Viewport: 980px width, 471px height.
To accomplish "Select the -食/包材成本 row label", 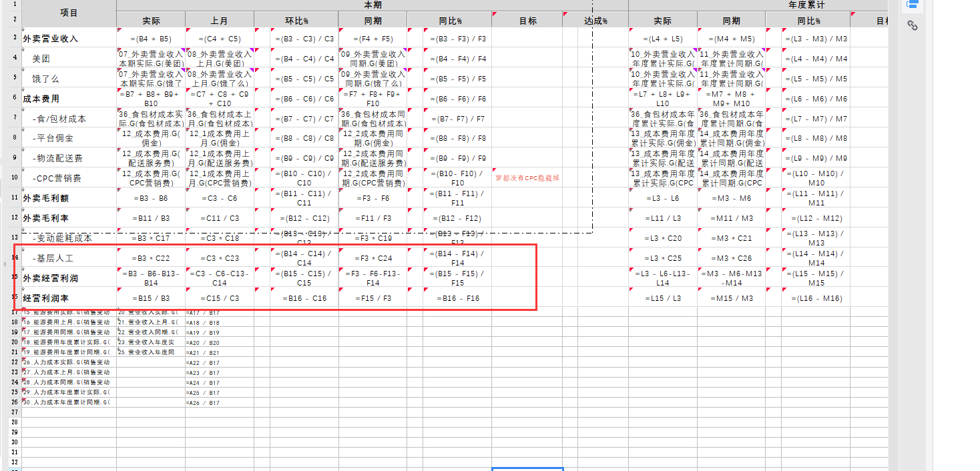I will (69, 119).
